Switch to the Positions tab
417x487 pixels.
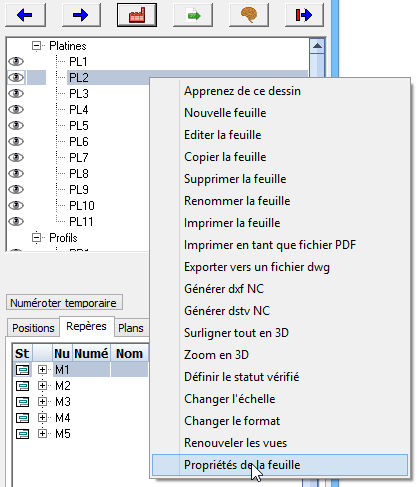[33, 328]
